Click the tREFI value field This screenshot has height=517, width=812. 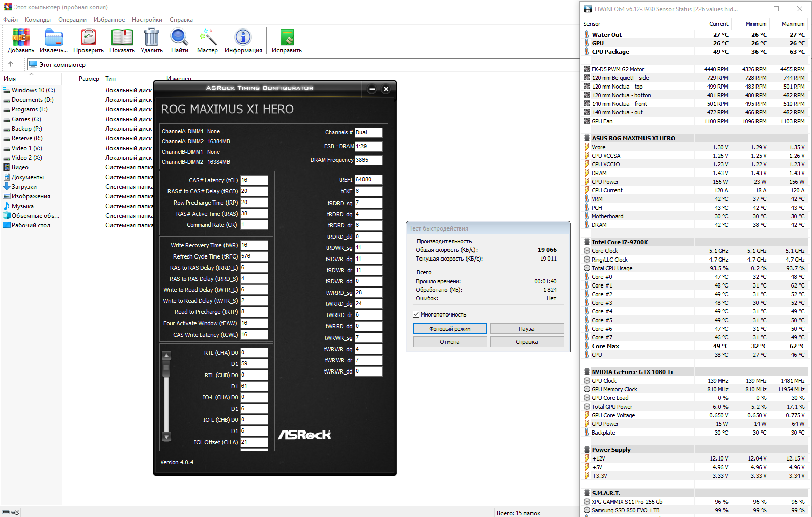[369, 180]
